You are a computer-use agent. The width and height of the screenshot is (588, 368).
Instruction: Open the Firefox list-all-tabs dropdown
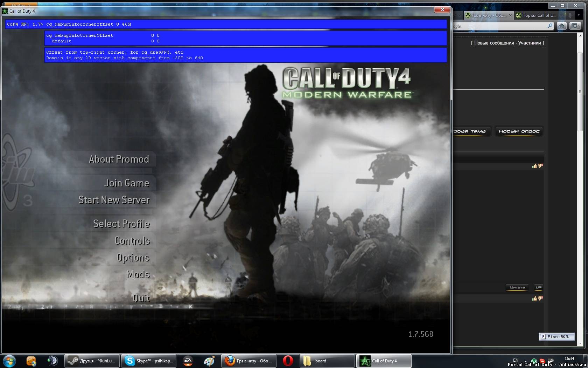(x=579, y=15)
